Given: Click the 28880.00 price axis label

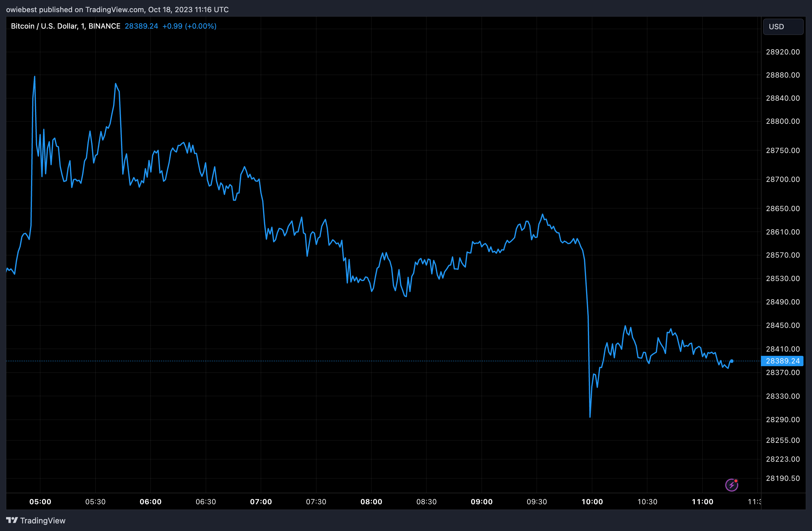Looking at the screenshot, I should point(783,75).
